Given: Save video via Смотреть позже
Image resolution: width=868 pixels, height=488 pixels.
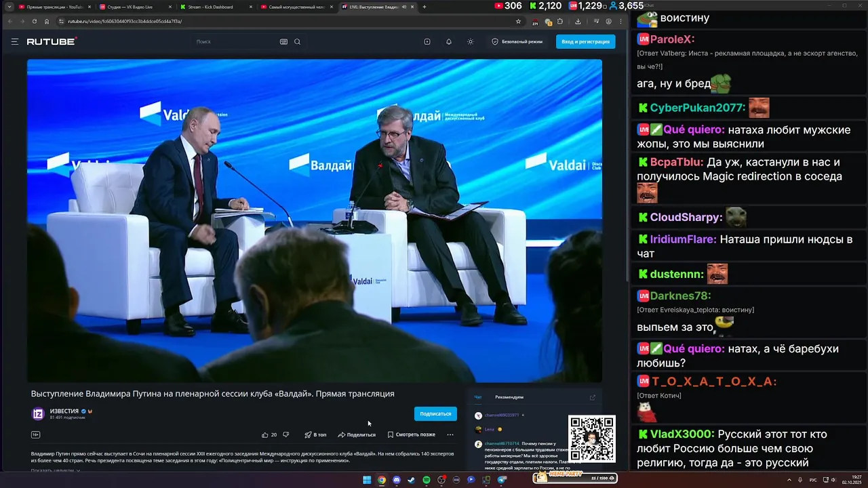Looking at the screenshot, I should pyautogui.click(x=411, y=434).
